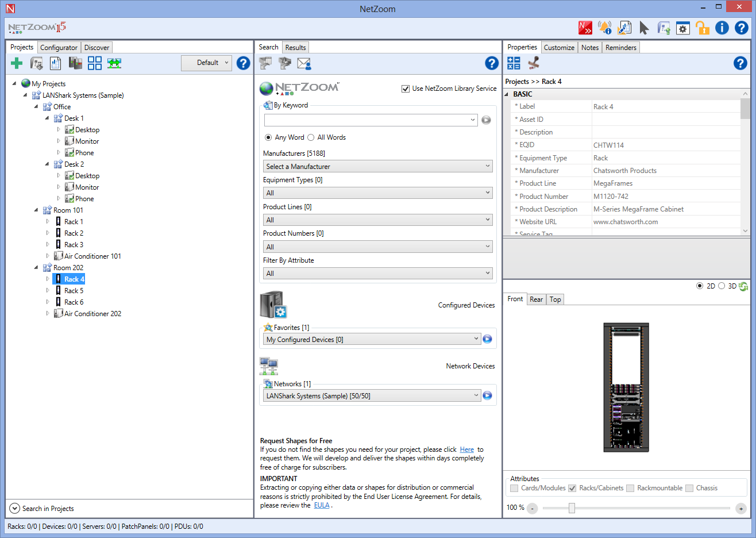Switch to the Configurator tab
Viewport: 756px width, 538px height.
coord(59,48)
